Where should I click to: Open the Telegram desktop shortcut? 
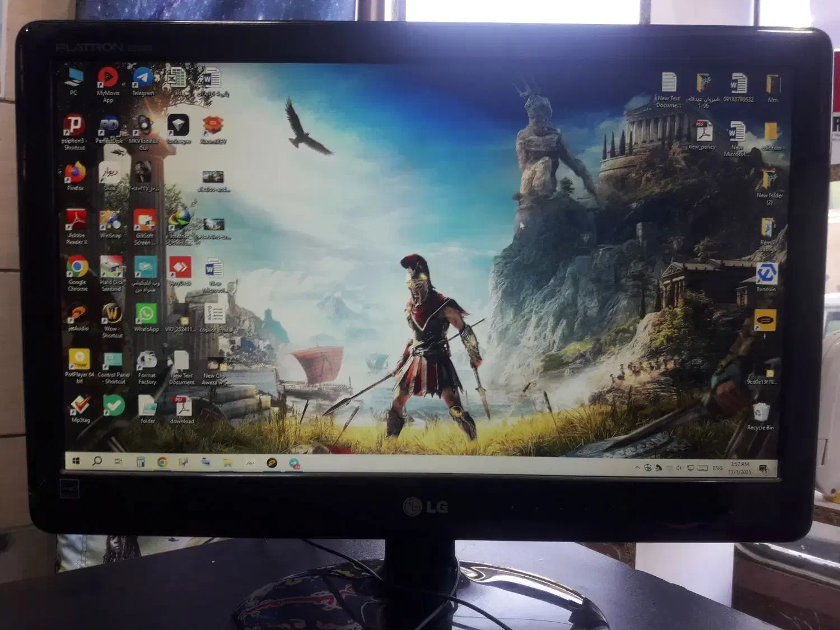143,82
